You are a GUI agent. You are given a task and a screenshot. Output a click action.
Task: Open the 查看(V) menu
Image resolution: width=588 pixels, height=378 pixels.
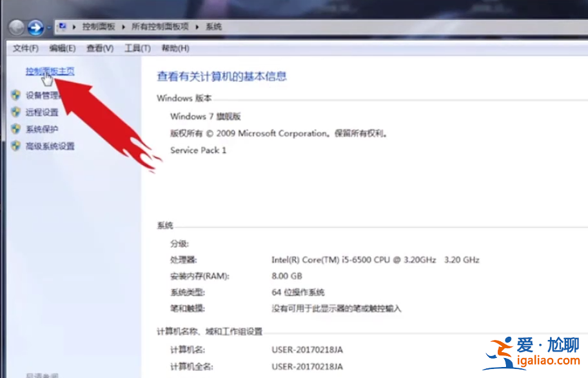98,48
